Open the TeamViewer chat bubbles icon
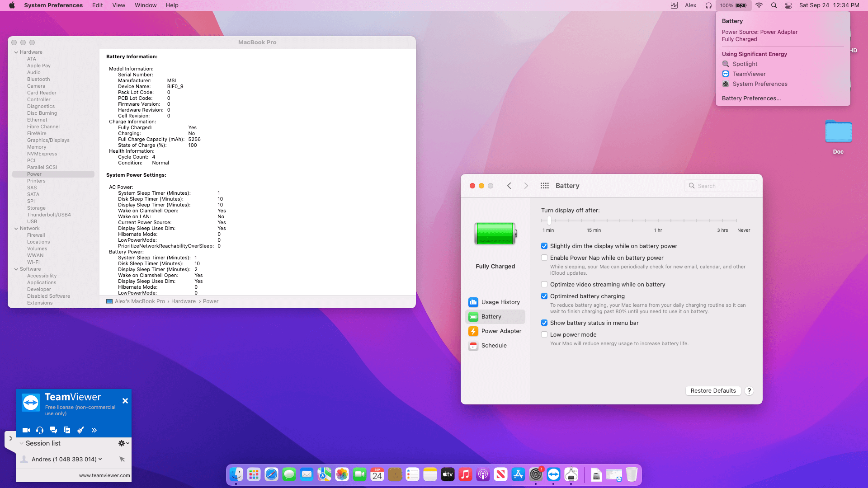Image resolution: width=868 pixels, height=488 pixels. (53, 430)
